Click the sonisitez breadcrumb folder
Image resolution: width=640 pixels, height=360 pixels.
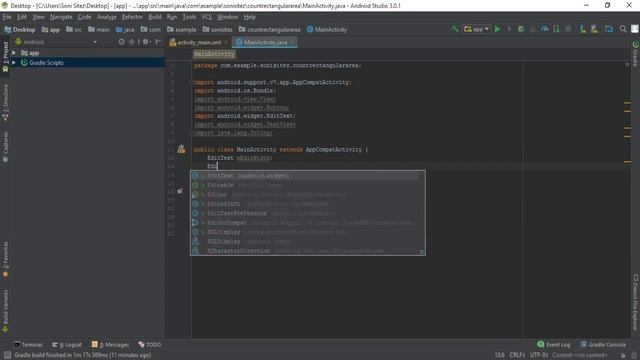[218, 29]
